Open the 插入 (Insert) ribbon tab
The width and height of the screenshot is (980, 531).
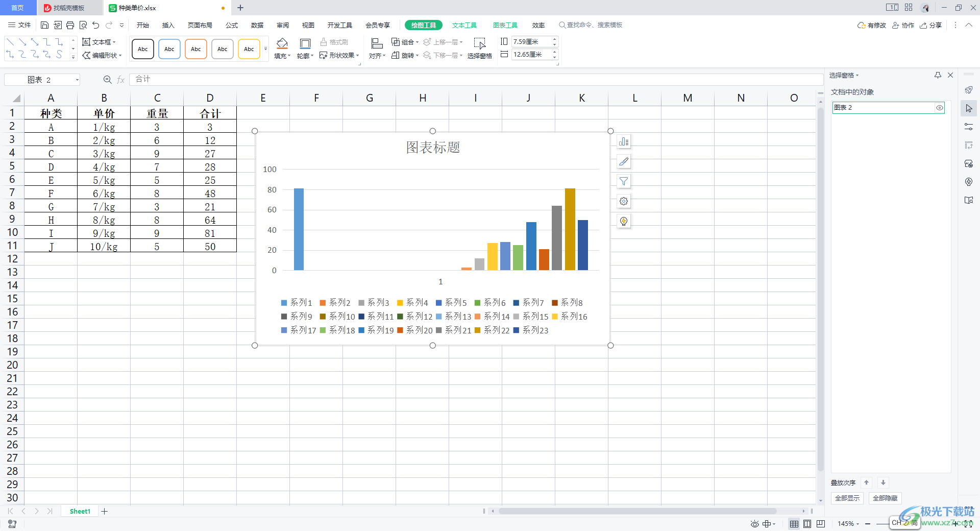(168, 25)
